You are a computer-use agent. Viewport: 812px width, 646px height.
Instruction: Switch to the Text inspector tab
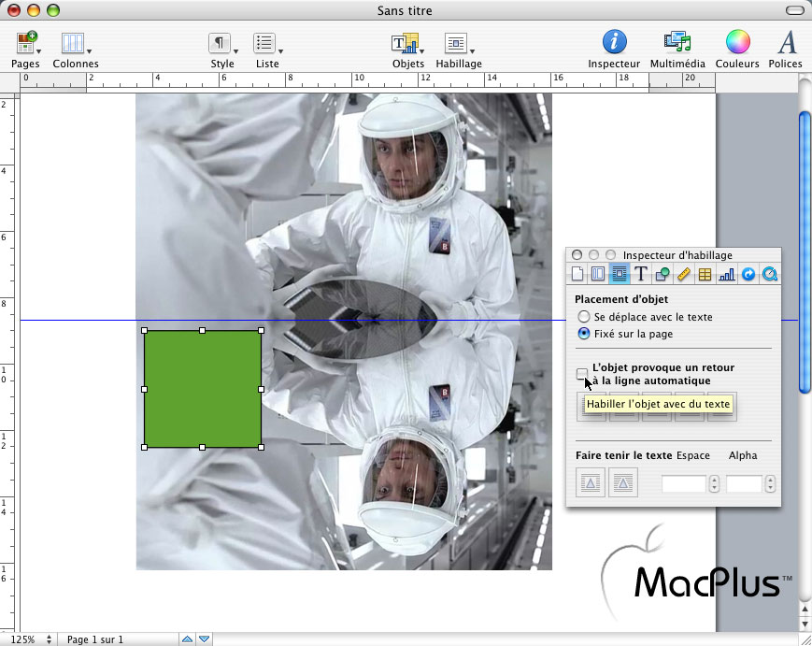[641, 274]
